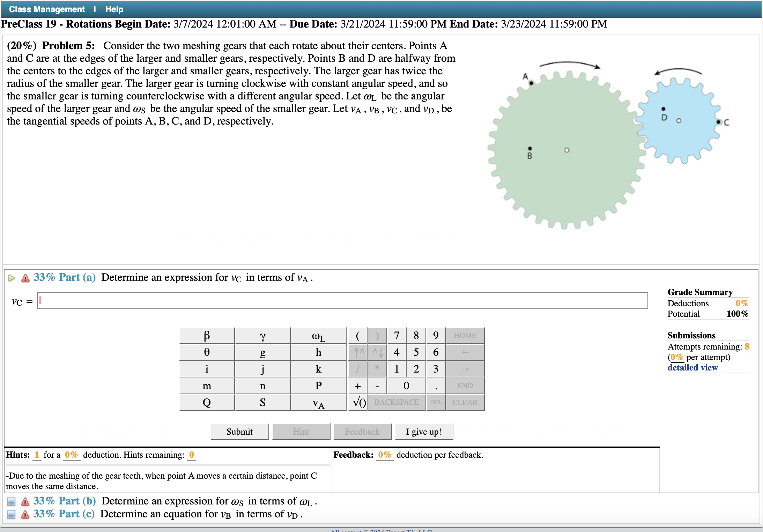Open the Class Management menu

click(47, 9)
